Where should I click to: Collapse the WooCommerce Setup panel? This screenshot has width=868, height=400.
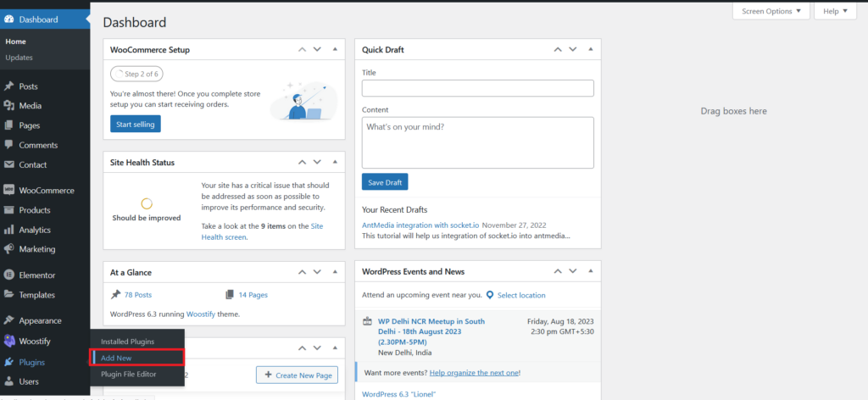pos(334,49)
